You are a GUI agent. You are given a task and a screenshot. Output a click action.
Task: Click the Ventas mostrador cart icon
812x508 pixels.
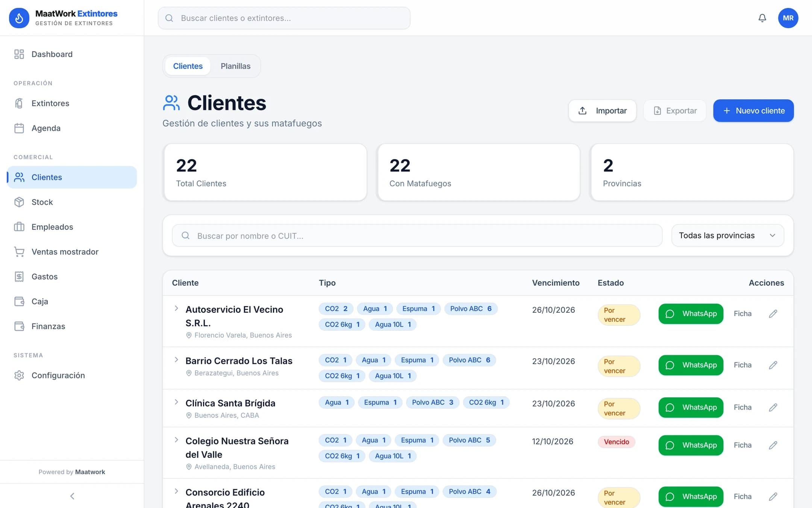tap(19, 252)
